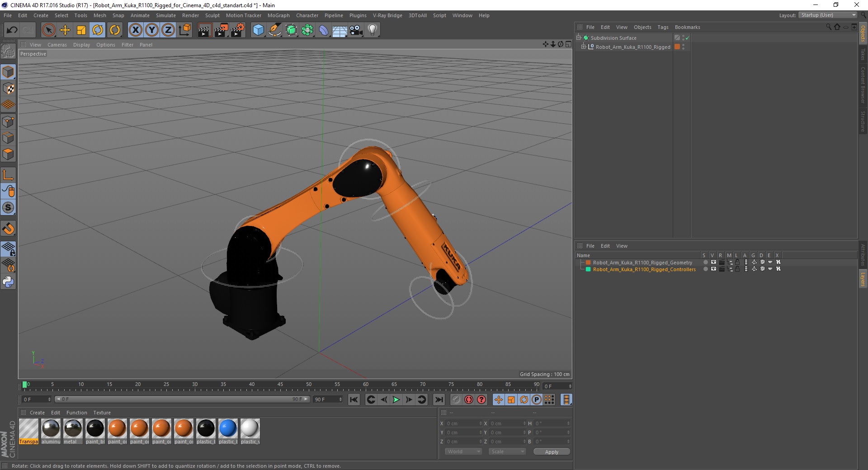Toggle lock for Rigged_Controllers layer

(737, 269)
